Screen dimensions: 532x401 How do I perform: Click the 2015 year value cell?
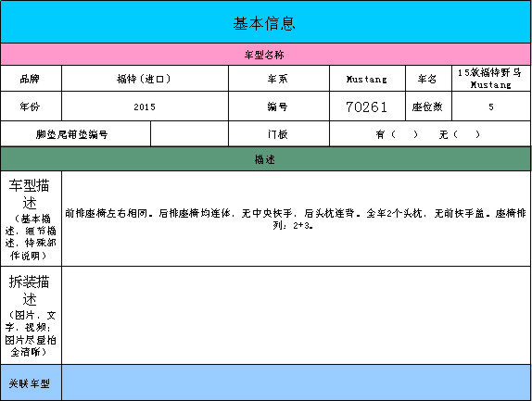tap(145, 107)
